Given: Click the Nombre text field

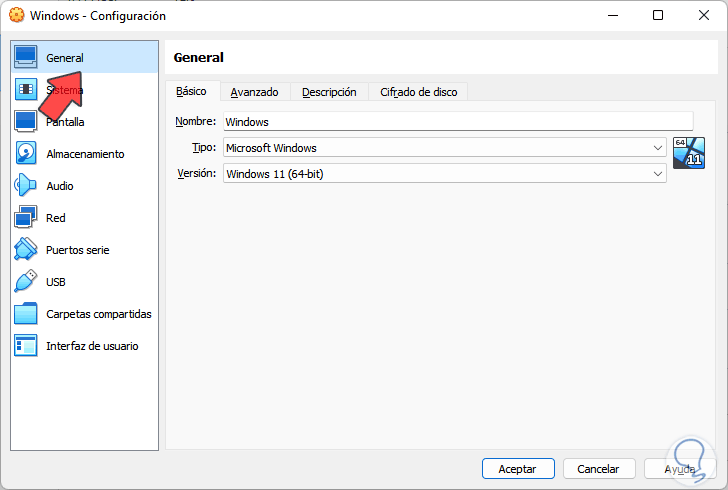Looking at the screenshot, I should click(444, 122).
